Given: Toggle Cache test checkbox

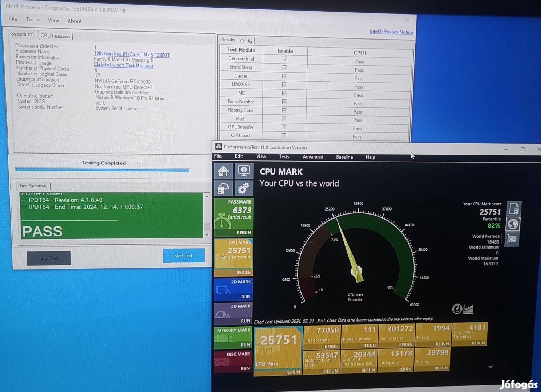Looking at the screenshot, I should tap(284, 76).
